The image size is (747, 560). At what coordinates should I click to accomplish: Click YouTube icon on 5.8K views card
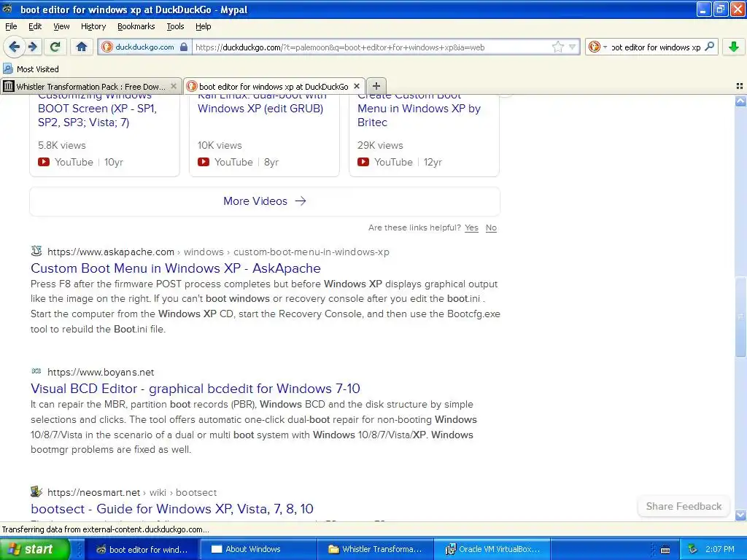coord(44,162)
